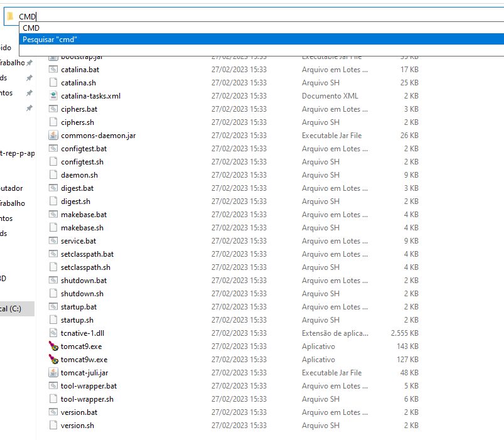Click the shutdown.sh file name

tap(82, 294)
